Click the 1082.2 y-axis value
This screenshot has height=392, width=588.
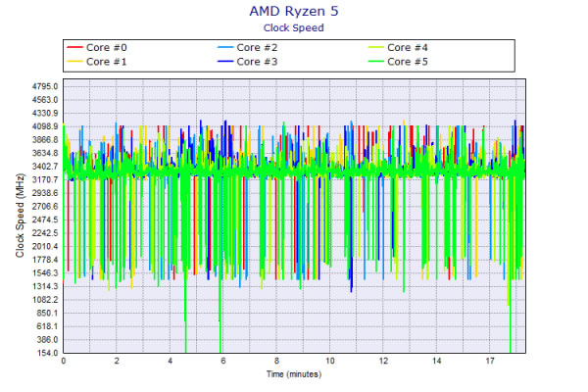[45, 300]
